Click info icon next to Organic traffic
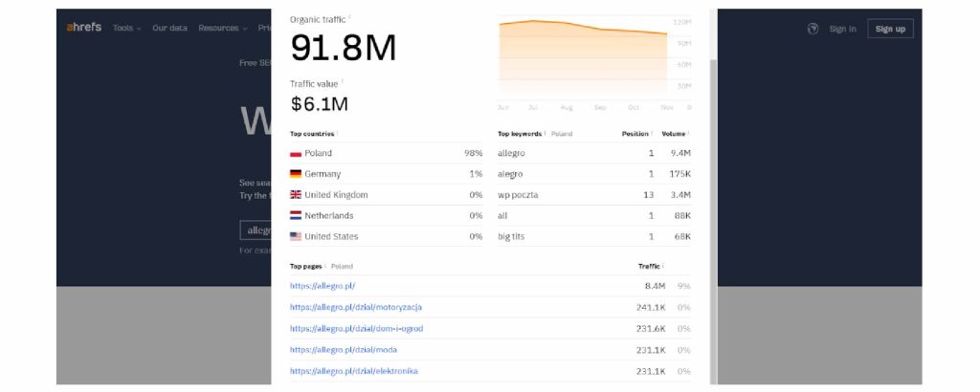This screenshot has height=392, width=980. pos(349,17)
